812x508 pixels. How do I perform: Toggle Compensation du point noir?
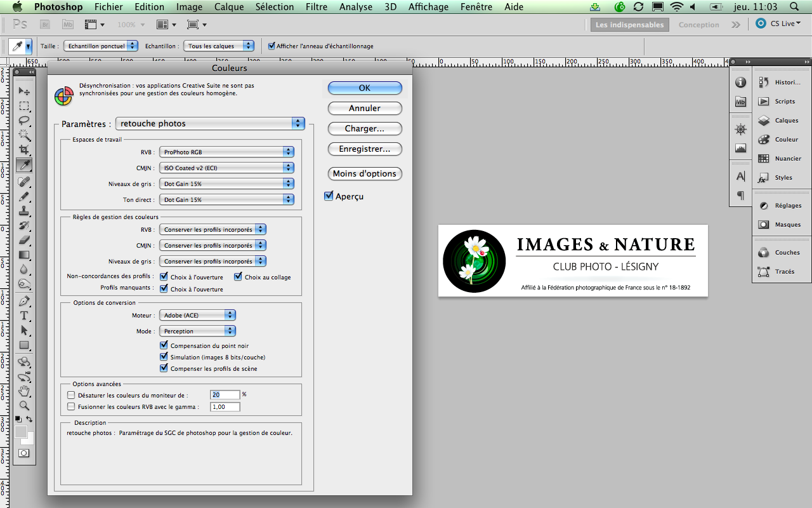tap(164, 346)
